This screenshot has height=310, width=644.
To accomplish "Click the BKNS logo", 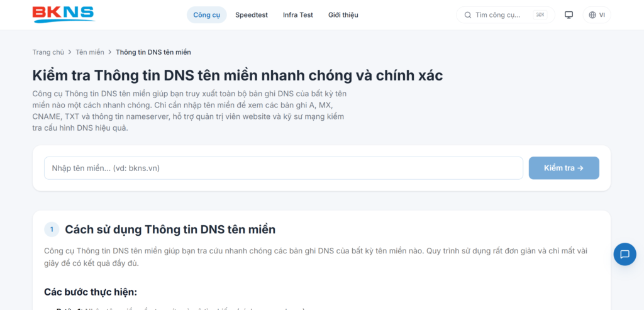I will (x=64, y=14).
